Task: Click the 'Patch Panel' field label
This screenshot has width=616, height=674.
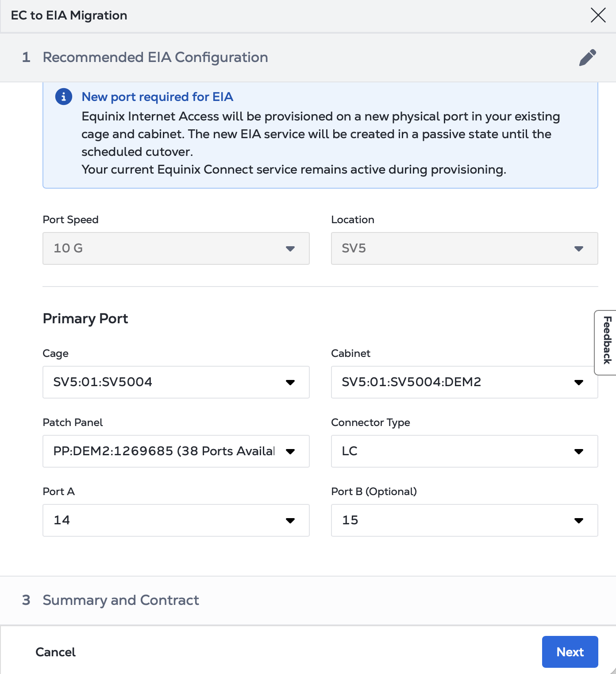Action: coord(73,422)
